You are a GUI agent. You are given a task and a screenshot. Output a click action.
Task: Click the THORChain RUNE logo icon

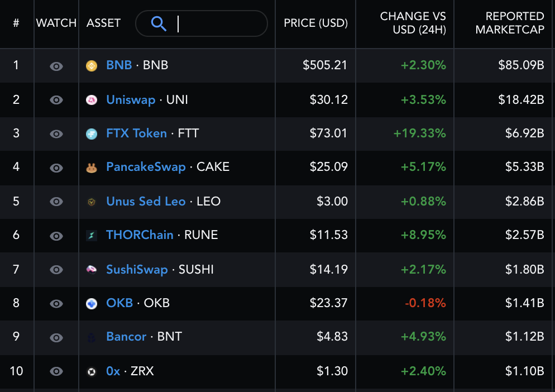pos(92,236)
